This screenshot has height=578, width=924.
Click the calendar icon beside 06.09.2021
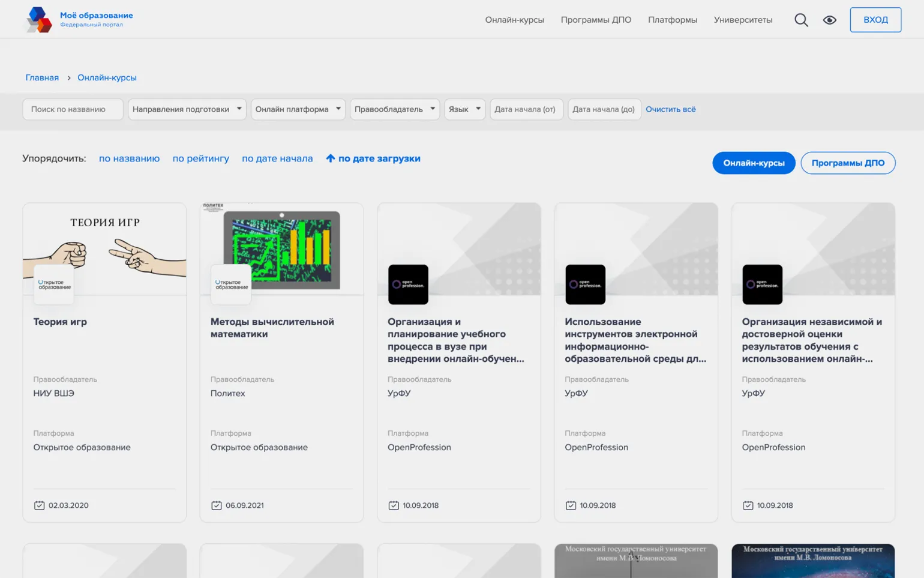217,505
